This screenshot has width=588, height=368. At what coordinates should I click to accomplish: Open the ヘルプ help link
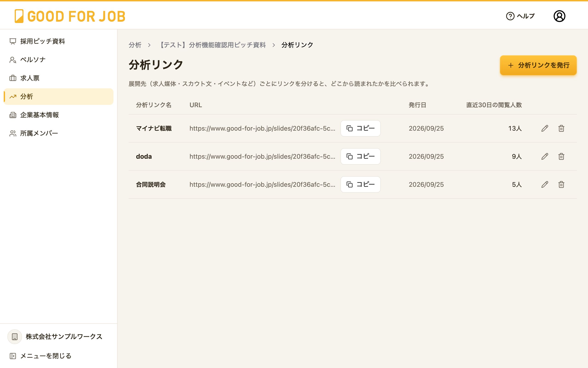[x=520, y=16]
